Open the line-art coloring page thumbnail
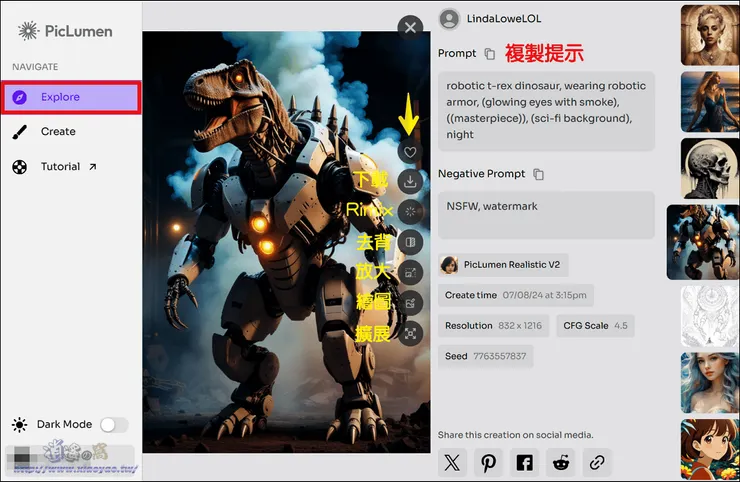 [710, 316]
